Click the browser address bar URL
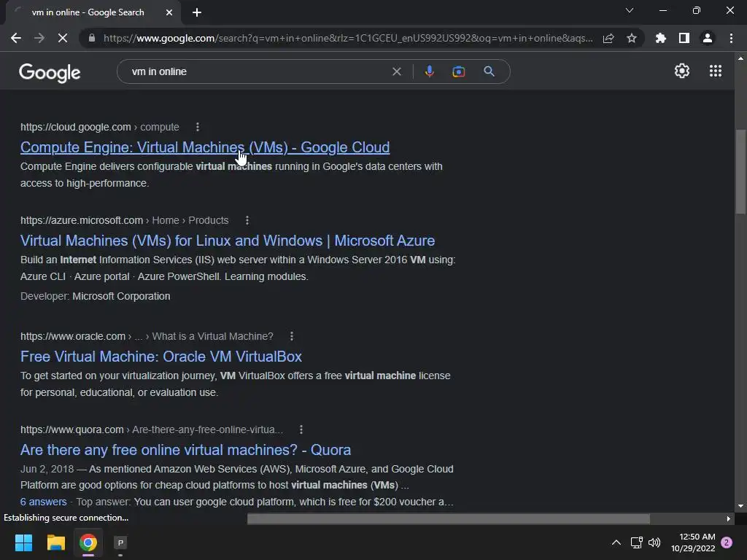The width and height of the screenshot is (747, 560). pos(348,38)
